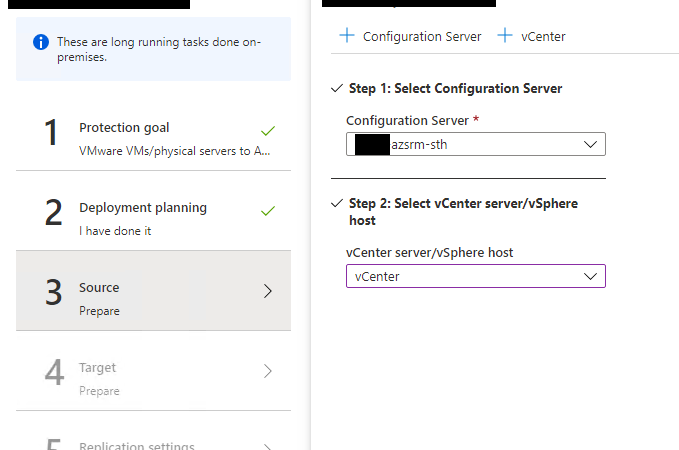Click the arrow of the vCenter dropdown
Screen dimensions: 679x450
click(x=590, y=276)
